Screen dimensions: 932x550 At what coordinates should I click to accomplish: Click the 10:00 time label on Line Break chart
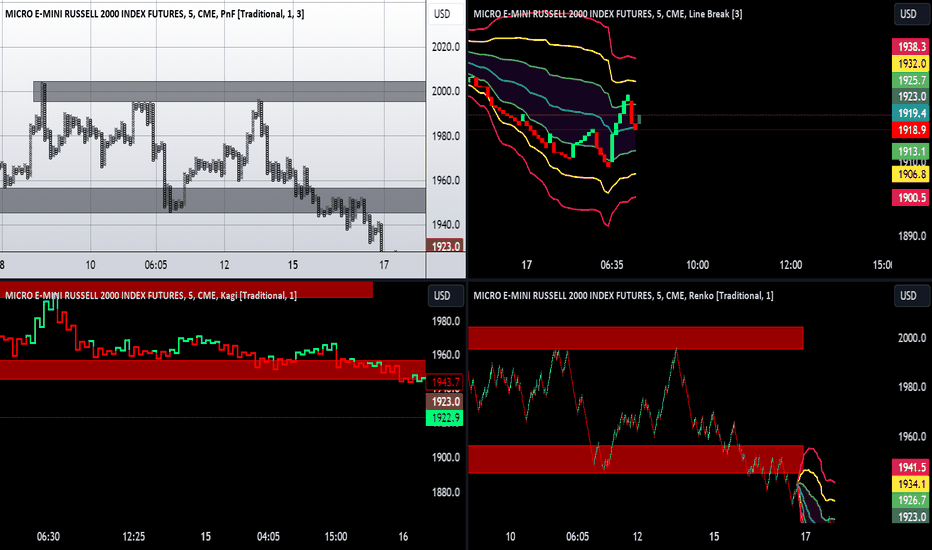(x=697, y=265)
